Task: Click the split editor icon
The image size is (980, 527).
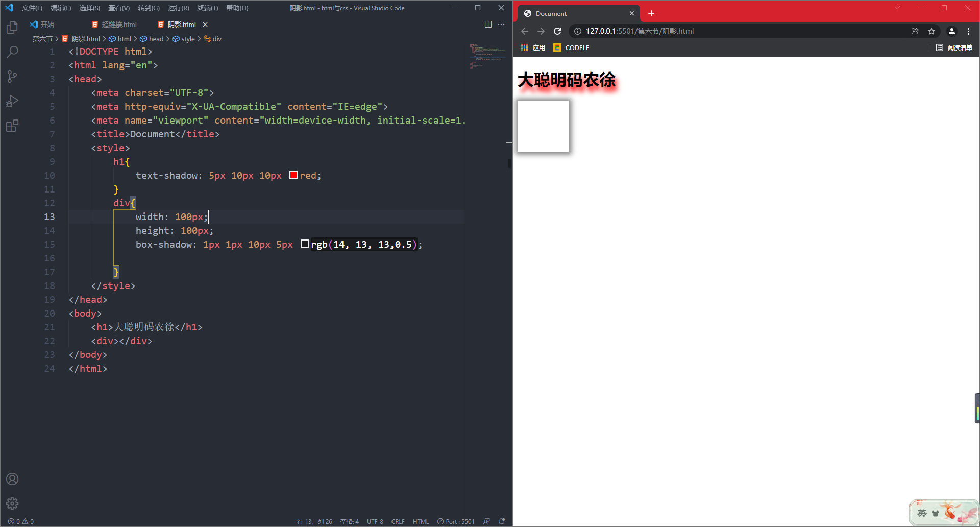Action: (488, 24)
